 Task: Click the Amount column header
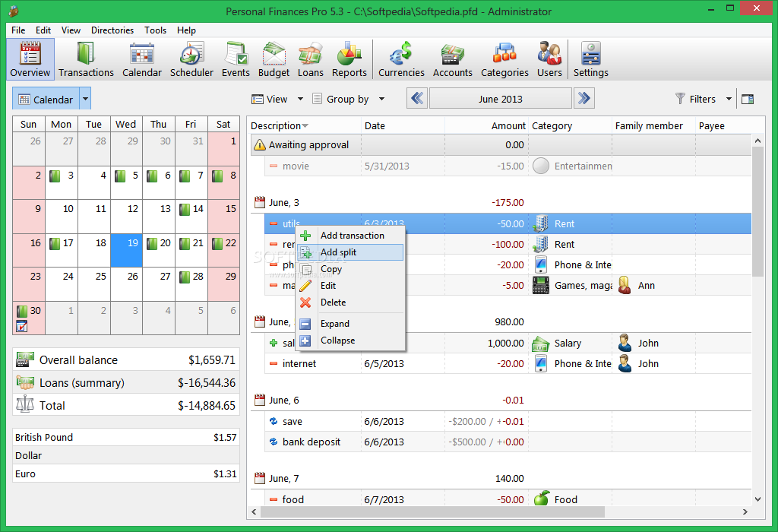[486, 126]
